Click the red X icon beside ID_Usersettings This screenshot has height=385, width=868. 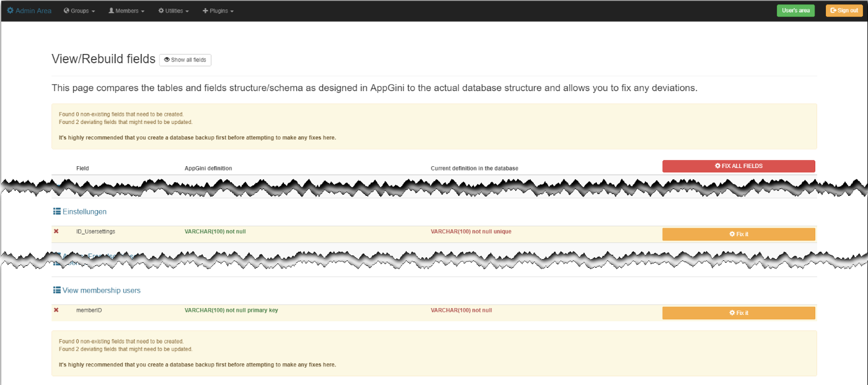[x=56, y=231]
